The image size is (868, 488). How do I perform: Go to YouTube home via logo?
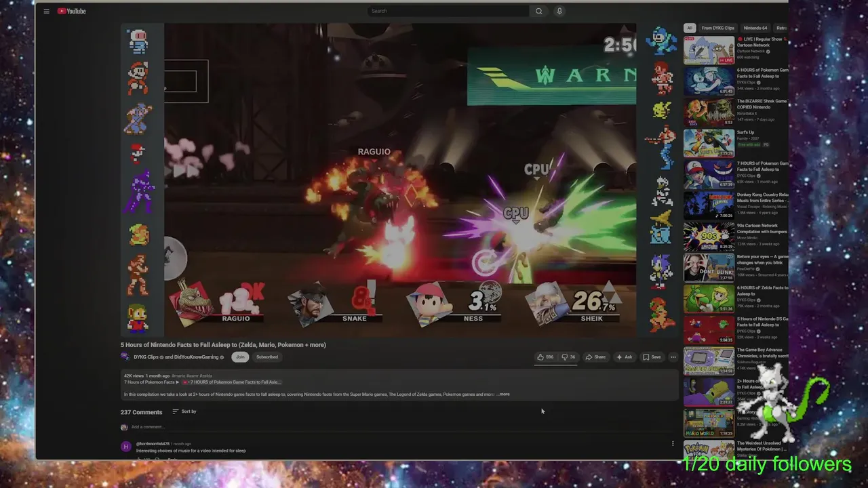tap(71, 11)
